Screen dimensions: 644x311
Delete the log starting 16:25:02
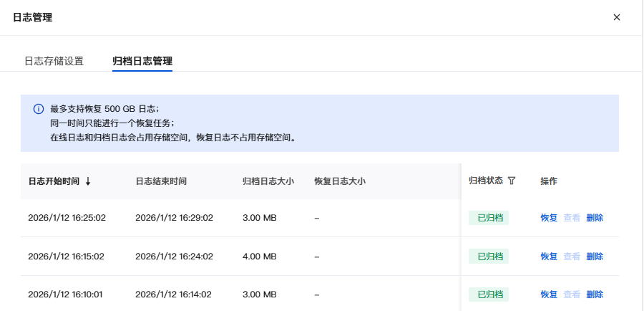click(595, 218)
